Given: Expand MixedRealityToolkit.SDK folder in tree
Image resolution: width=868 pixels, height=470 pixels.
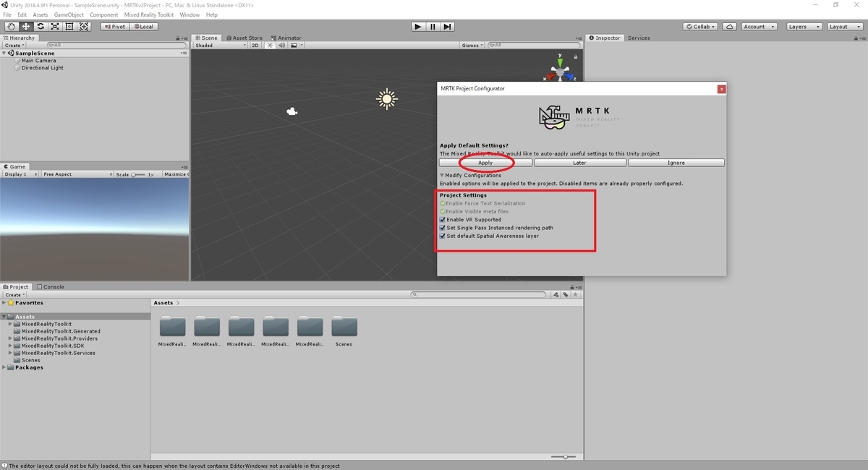Looking at the screenshot, I should 11,346.
